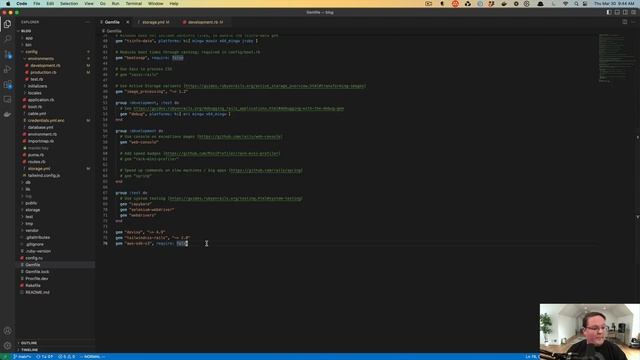Viewport: 640px width, 360px height.
Task: Open the Wi-Fi menu bar icon
Action: point(565,4)
